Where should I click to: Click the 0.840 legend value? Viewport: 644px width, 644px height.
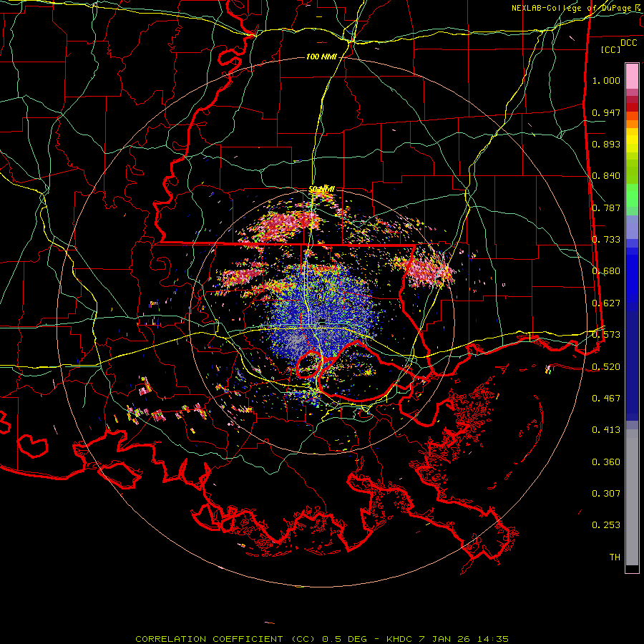606,176
